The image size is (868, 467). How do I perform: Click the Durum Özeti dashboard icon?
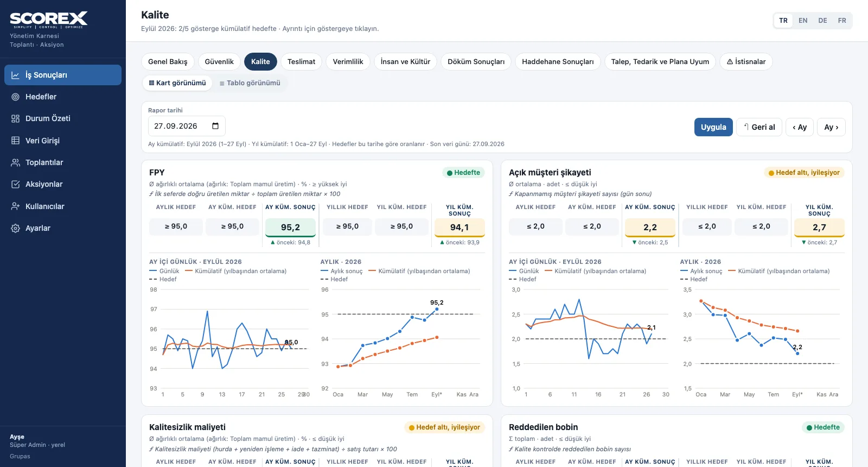pos(15,118)
